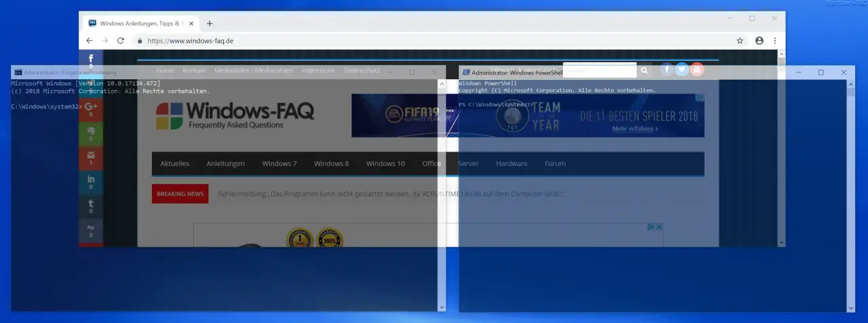Reload the windows-faq.de page
This screenshot has width=868, height=323.
coord(121,41)
